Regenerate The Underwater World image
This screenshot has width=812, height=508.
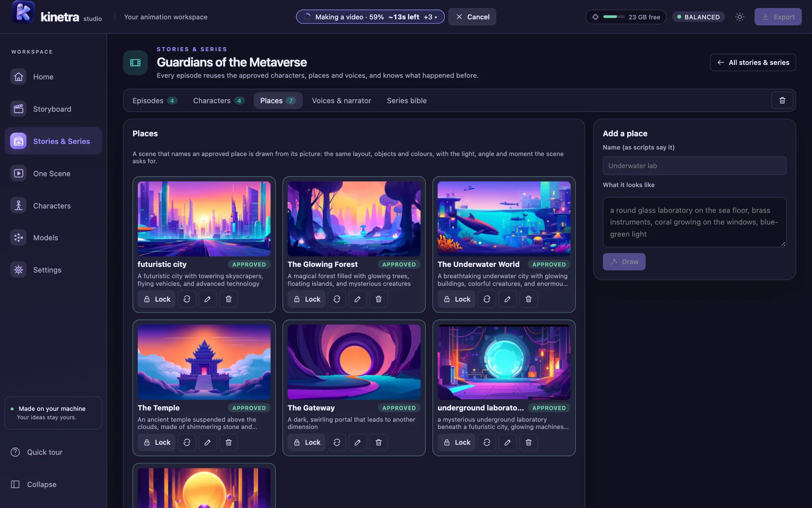tap(487, 299)
